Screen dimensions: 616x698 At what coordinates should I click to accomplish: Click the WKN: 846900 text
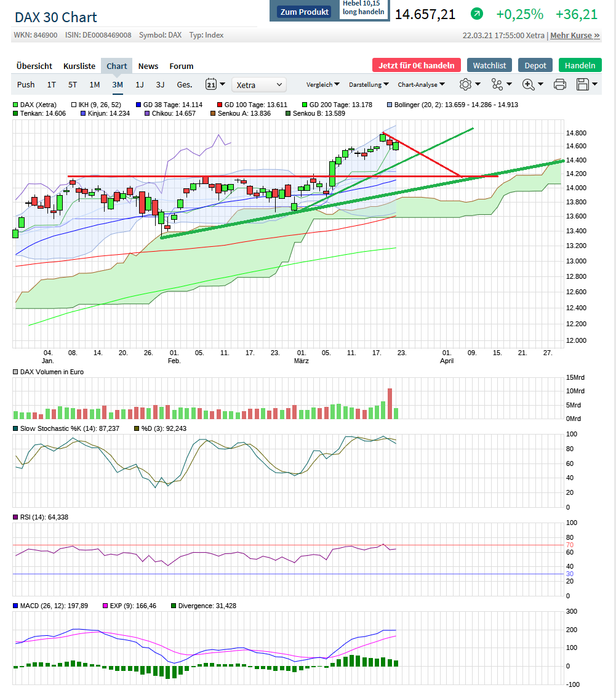coord(36,34)
